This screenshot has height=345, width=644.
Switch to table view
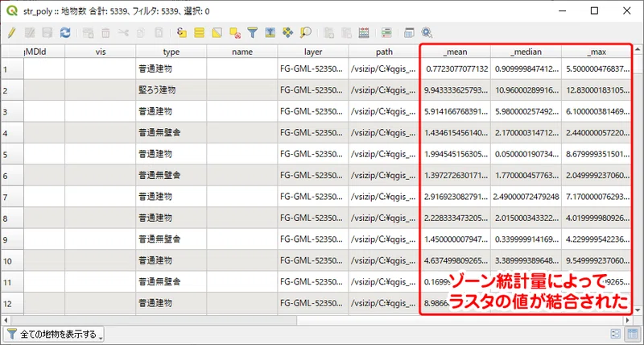pos(631,334)
